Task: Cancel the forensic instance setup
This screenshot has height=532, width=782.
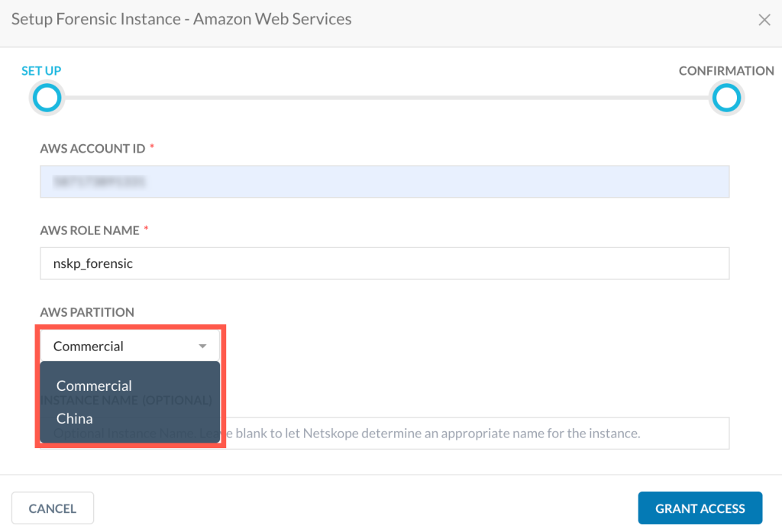Action: click(x=53, y=508)
